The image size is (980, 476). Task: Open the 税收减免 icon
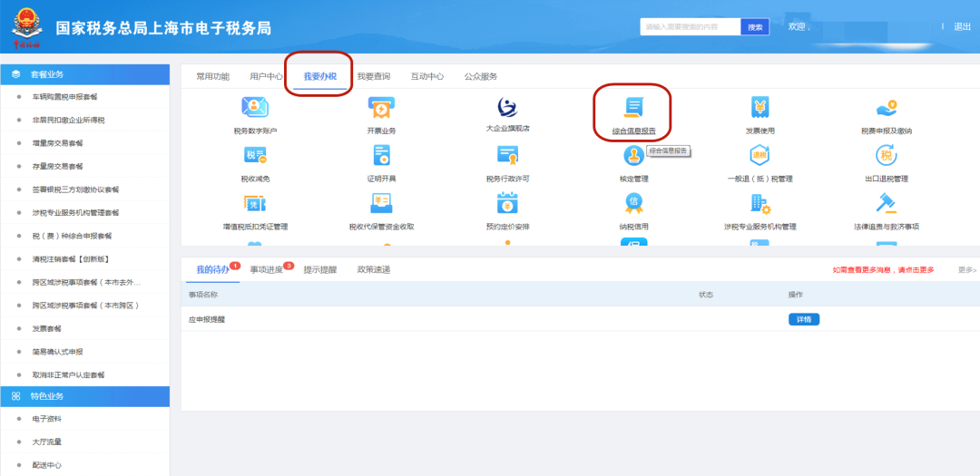click(255, 155)
